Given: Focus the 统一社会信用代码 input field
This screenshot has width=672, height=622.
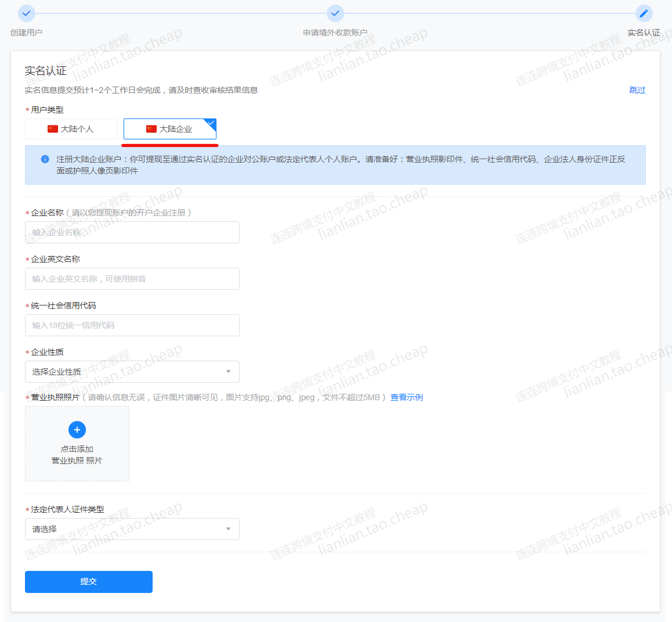Looking at the screenshot, I should [132, 325].
